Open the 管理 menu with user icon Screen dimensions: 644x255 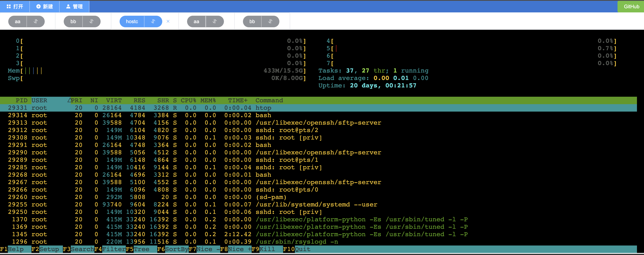coord(74,6)
